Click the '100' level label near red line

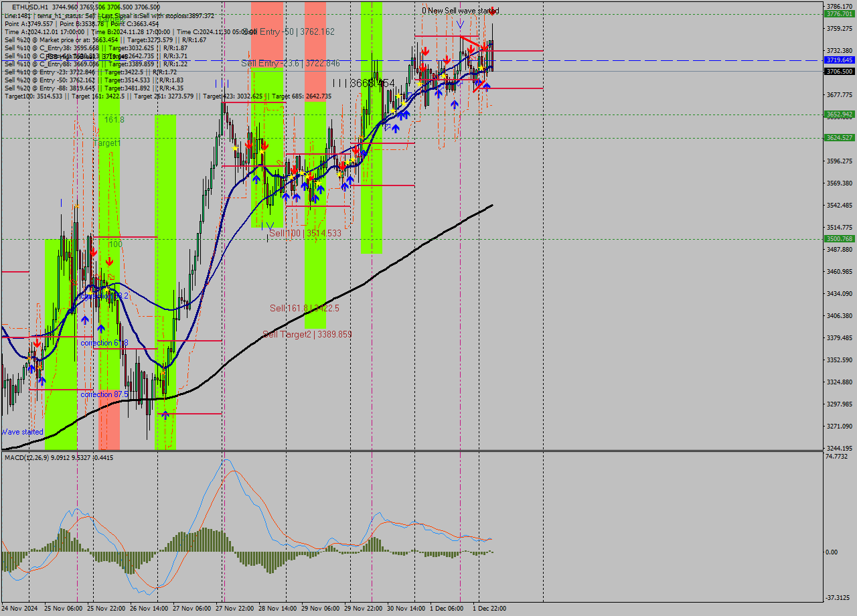pos(115,244)
